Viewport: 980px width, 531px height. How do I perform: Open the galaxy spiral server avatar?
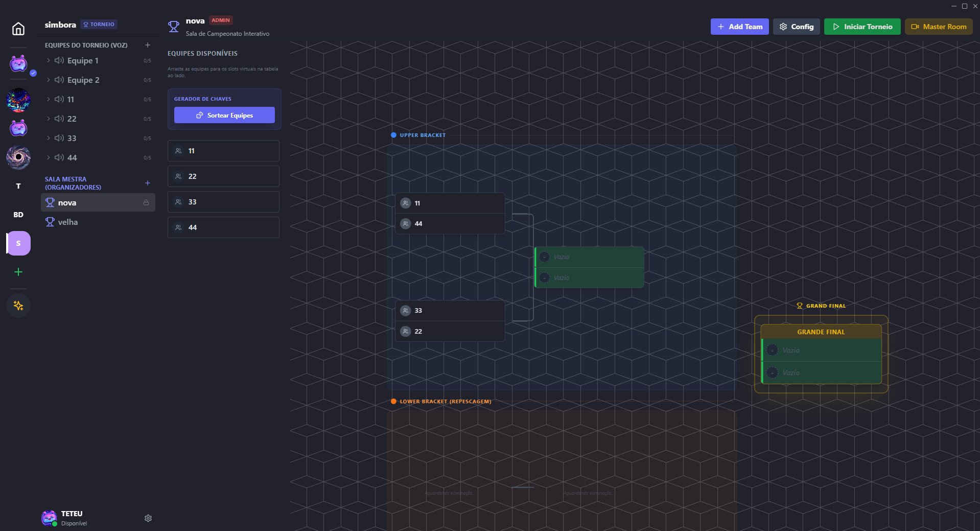(18, 157)
